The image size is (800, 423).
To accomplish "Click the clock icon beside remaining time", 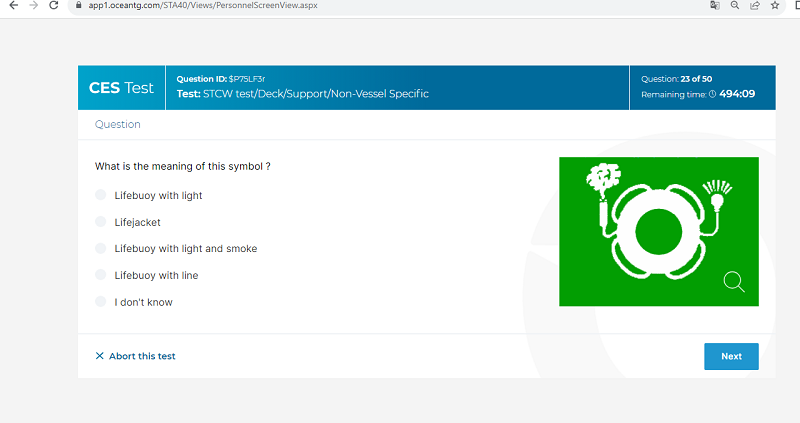I will [x=713, y=94].
